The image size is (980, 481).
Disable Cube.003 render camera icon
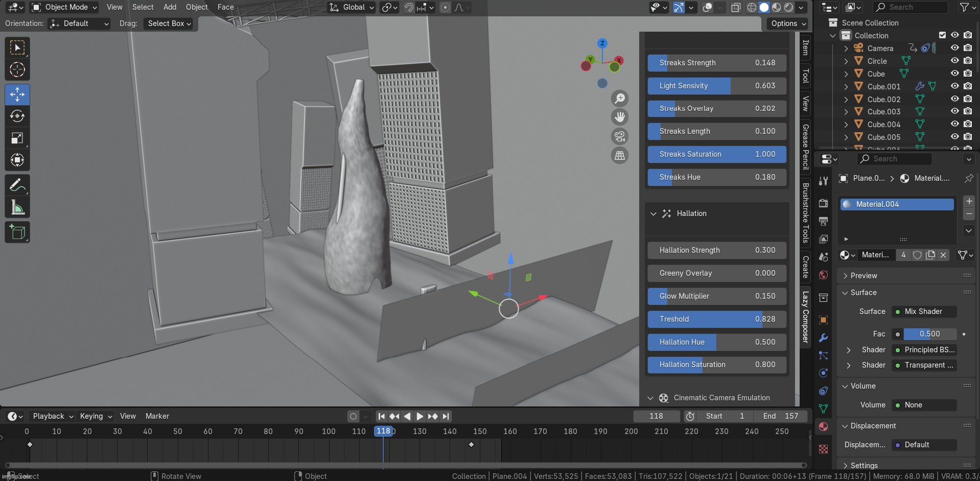point(968,111)
